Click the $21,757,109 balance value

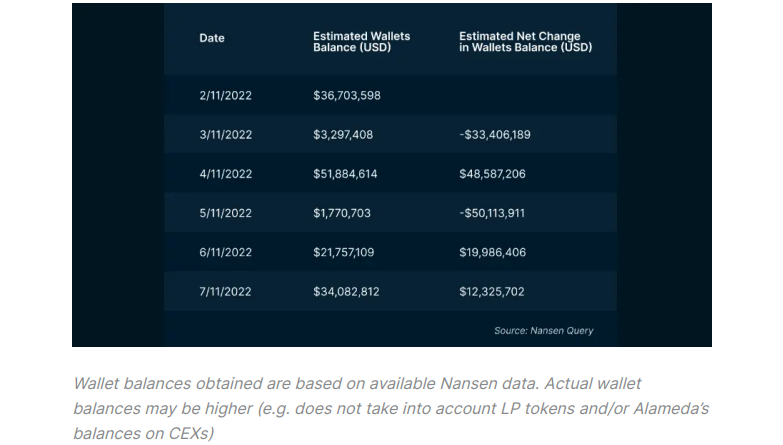[344, 252]
